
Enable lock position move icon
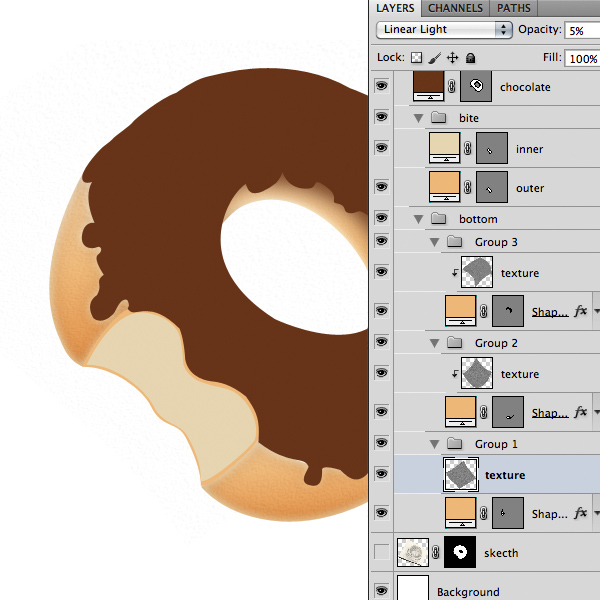click(x=452, y=58)
